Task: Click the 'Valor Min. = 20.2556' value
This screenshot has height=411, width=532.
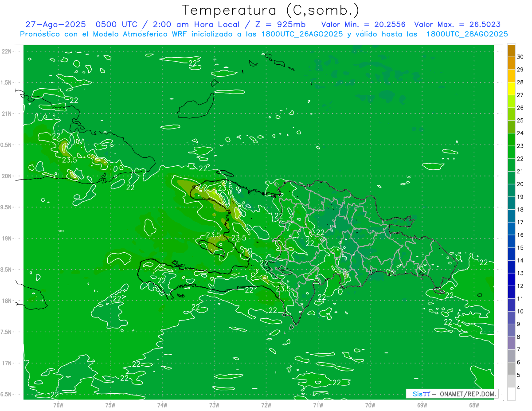Action: pos(363,25)
